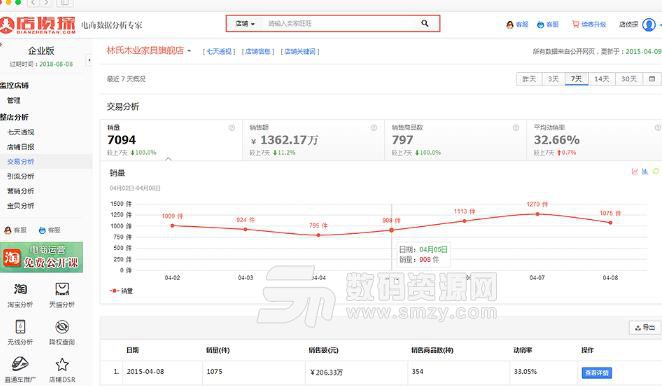
Task: Click the [七天透视] header link
Action: tap(219, 52)
